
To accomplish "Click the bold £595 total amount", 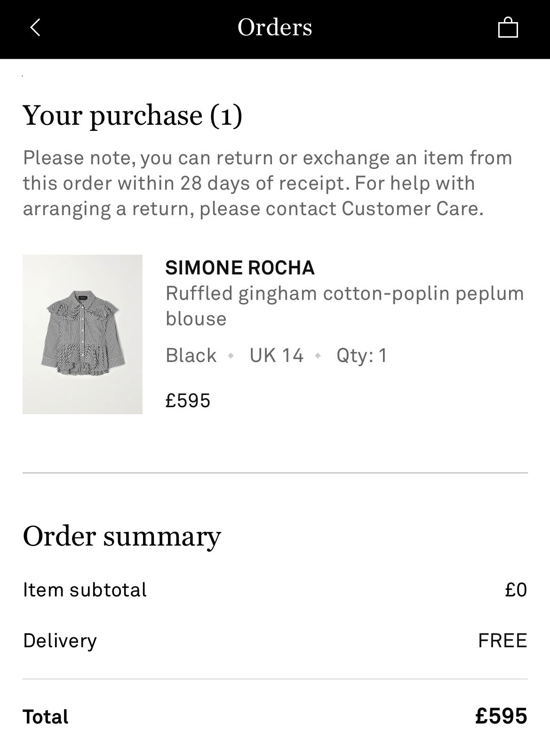I will pos(501,716).
